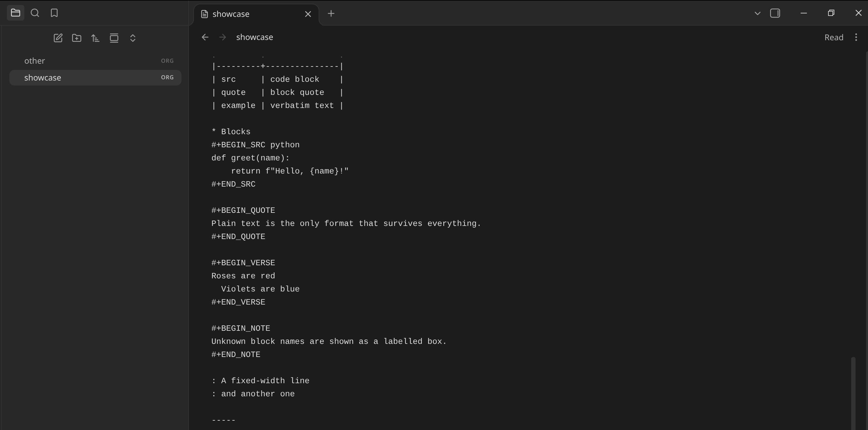868x430 pixels.
Task: Click the ': A fixed-width line' text
Action: coord(260,381)
